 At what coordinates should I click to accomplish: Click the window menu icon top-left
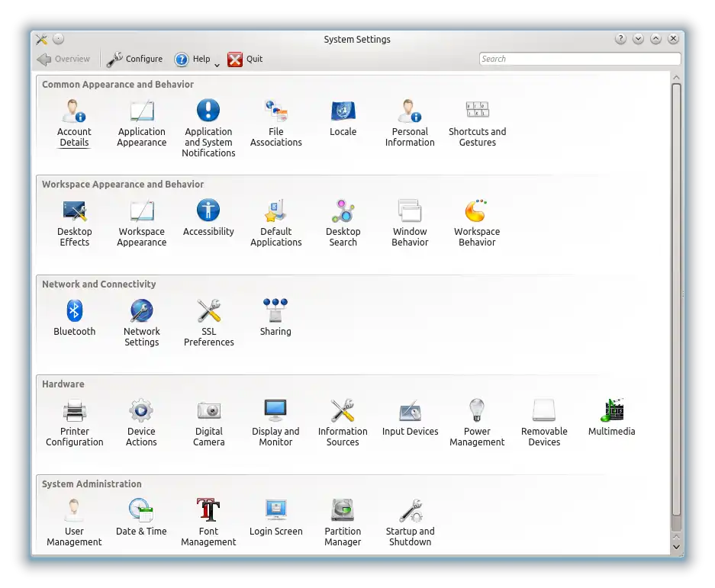[x=42, y=38]
